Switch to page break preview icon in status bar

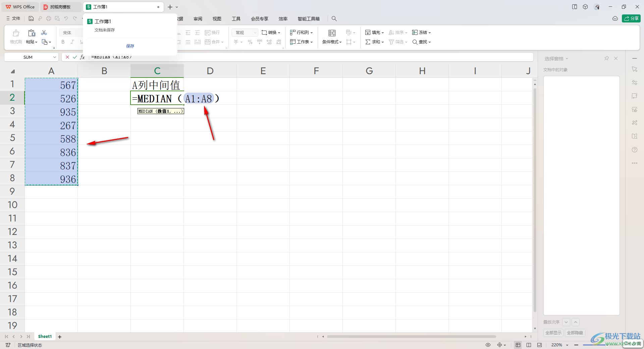[x=539, y=345]
